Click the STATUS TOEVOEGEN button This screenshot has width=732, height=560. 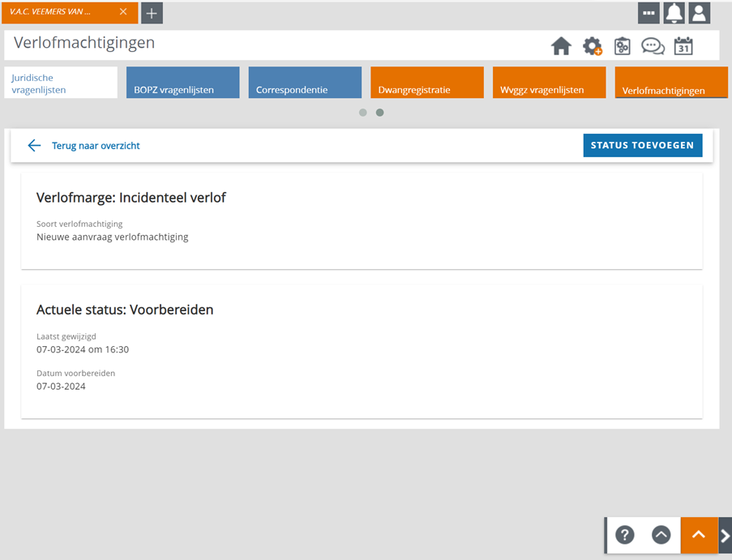click(x=643, y=146)
